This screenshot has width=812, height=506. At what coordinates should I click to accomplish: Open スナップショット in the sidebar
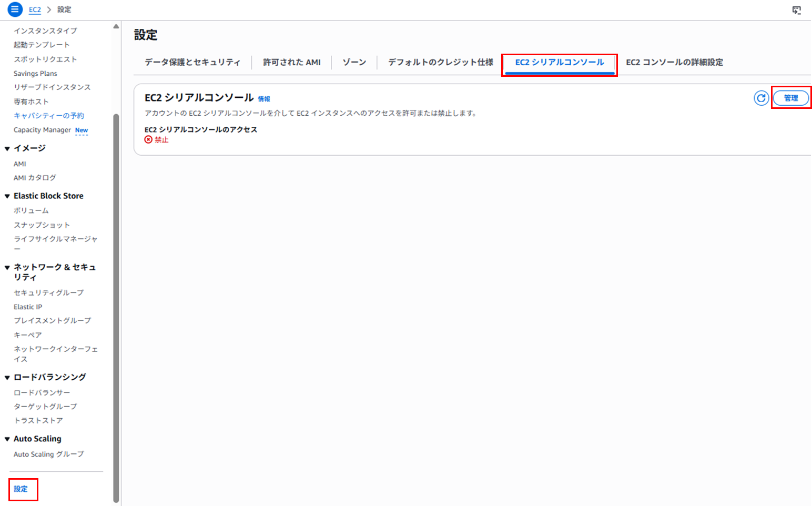click(x=42, y=225)
